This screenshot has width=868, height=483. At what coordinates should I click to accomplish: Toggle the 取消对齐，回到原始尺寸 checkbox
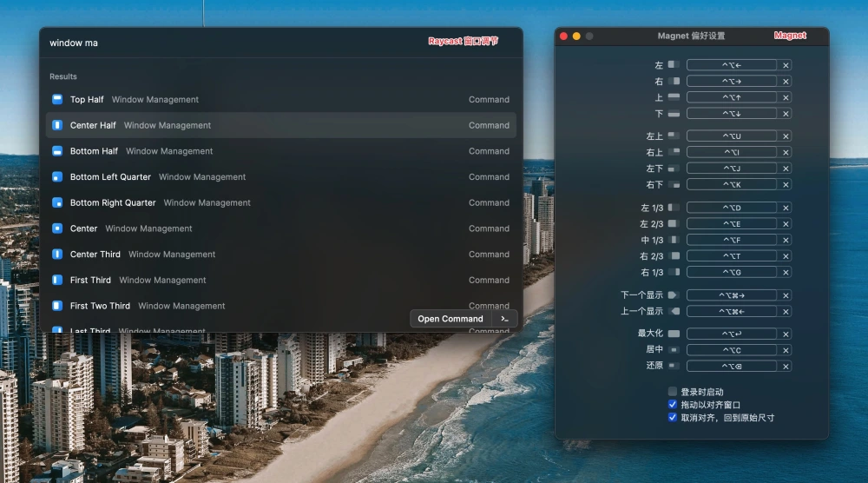(673, 417)
